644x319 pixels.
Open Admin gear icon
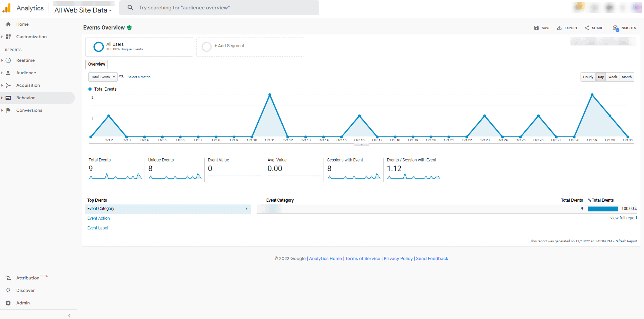pos(8,303)
